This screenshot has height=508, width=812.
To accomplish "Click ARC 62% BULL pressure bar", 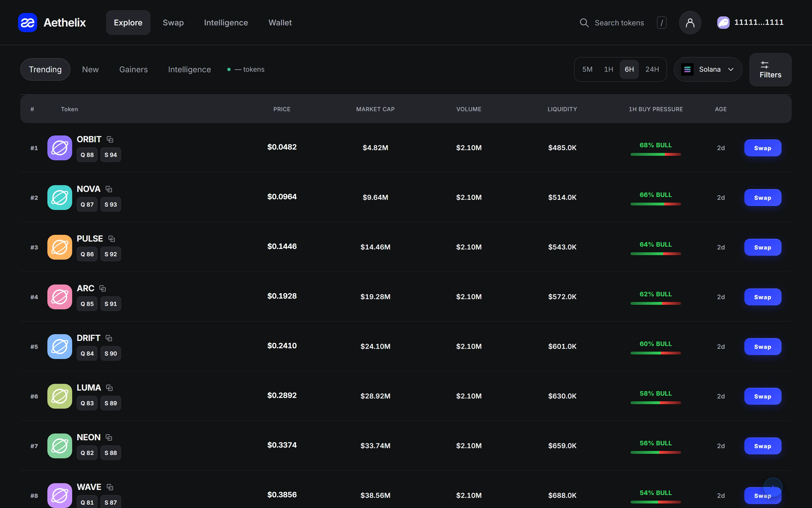I will point(656,303).
